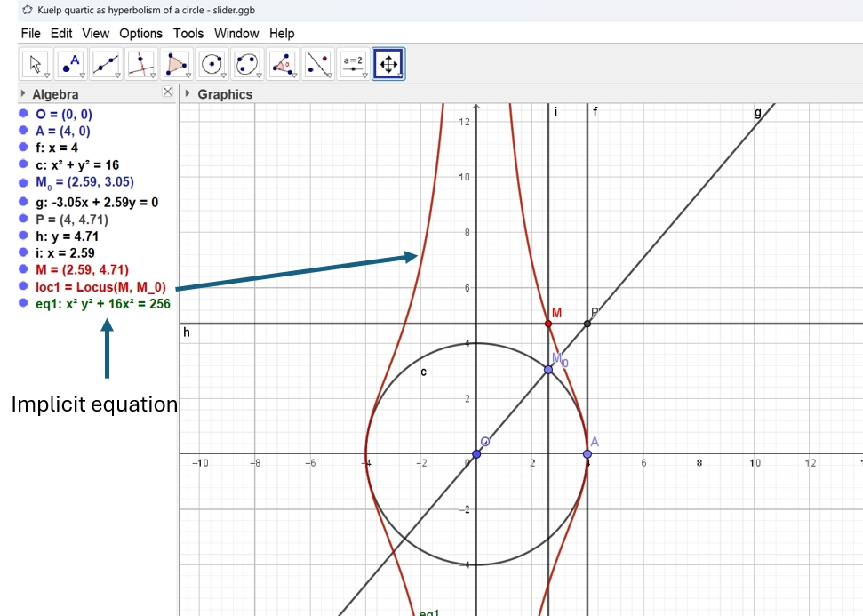The width and height of the screenshot is (863, 616).
Task: Click red point M on the graph
Action: [x=548, y=324]
